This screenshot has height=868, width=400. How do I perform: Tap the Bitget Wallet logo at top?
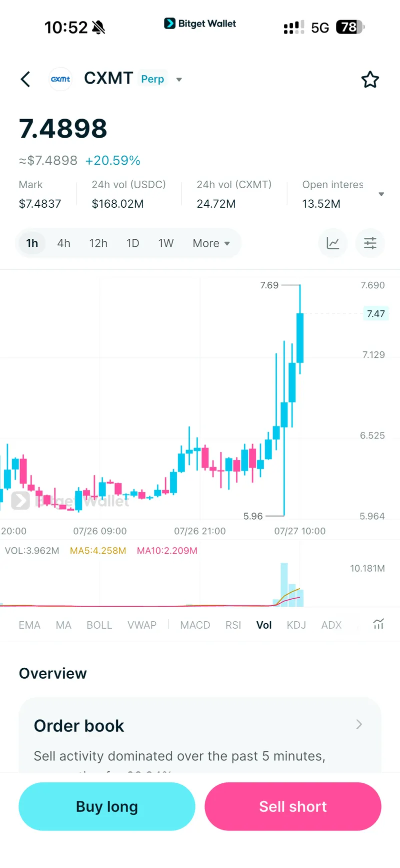click(x=200, y=24)
